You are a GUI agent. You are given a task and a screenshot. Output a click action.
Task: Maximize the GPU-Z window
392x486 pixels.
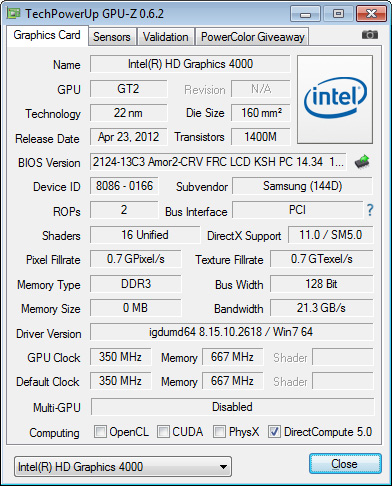pyautogui.click(x=338, y=14)
